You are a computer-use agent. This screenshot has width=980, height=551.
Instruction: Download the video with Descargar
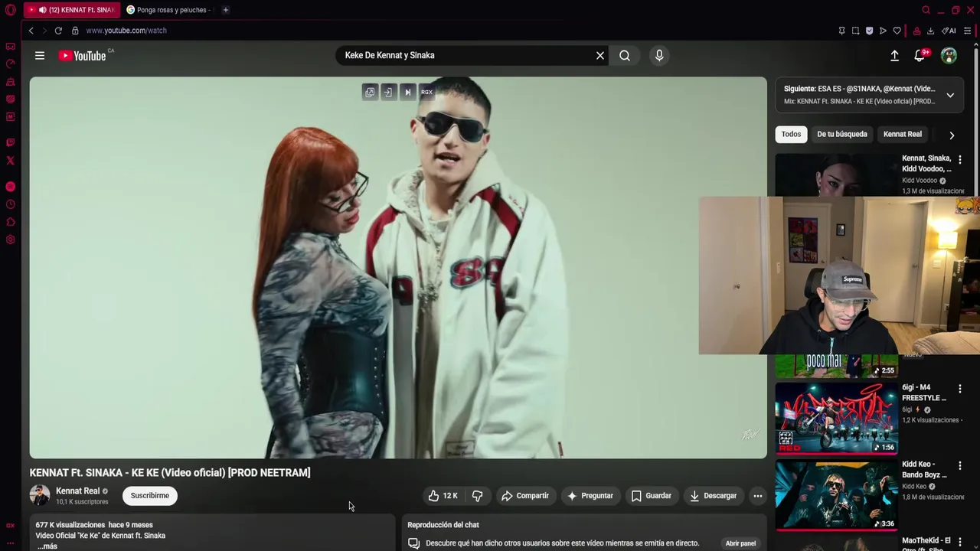click(713, 496)
